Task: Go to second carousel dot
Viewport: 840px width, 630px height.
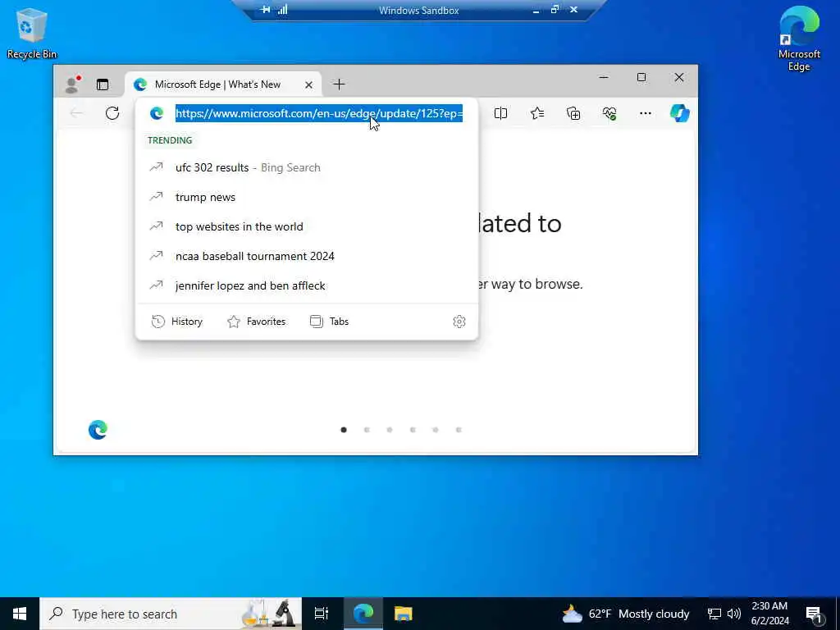Action: point(367,430)
